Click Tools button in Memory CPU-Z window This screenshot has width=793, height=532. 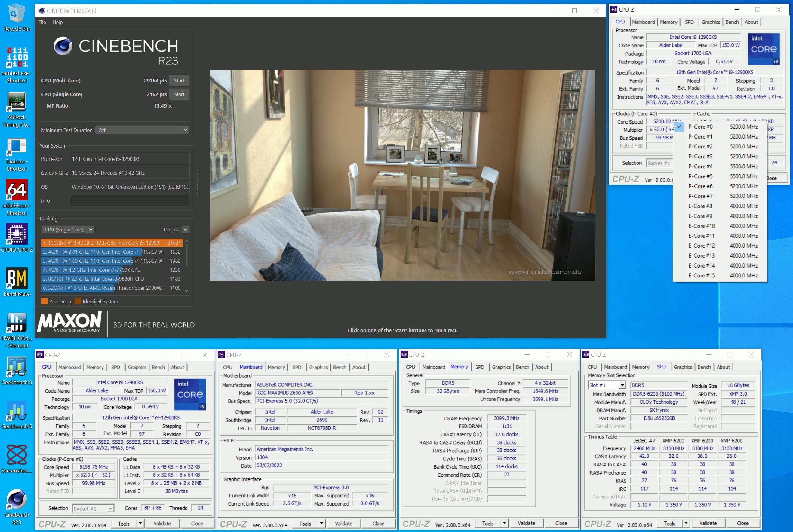487,523
